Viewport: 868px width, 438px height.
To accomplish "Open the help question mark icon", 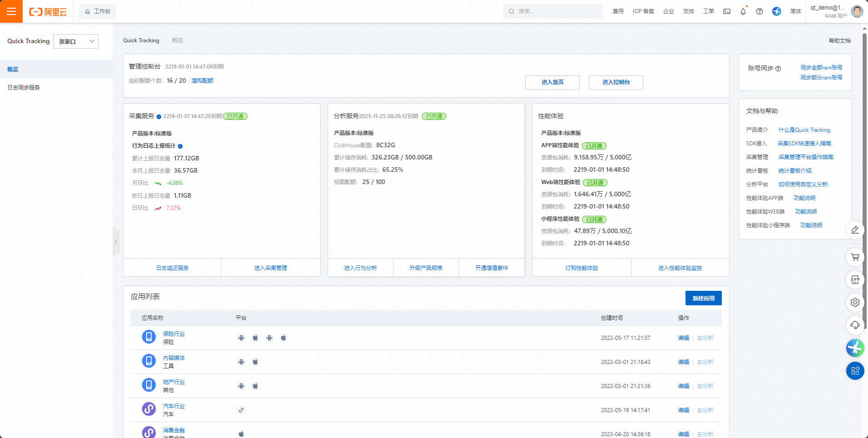I will 759,11.
